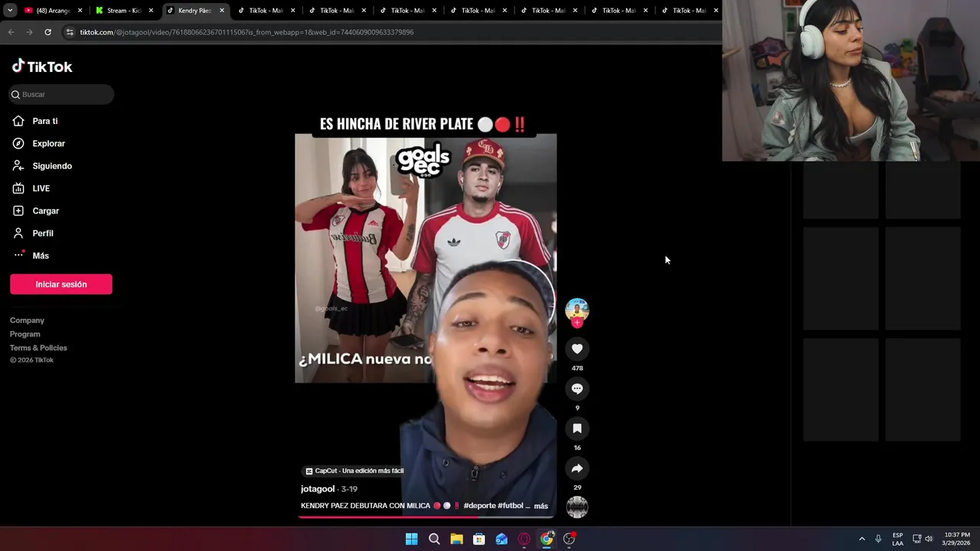Reload the TikTok page

coord(47,32)
